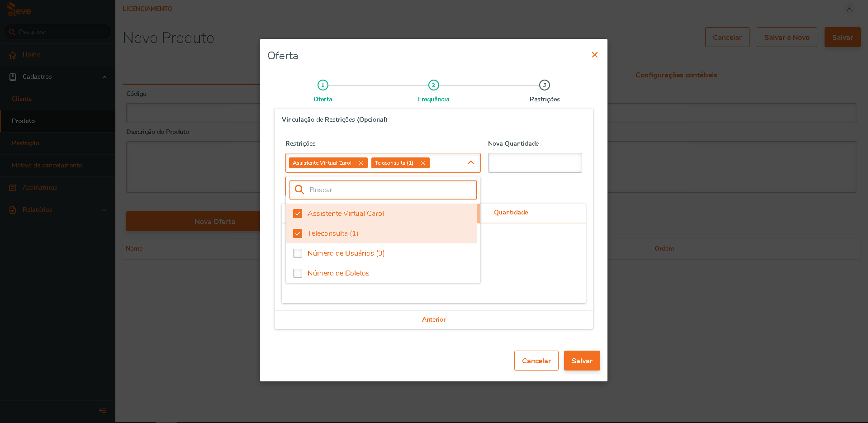The width and height of the screenshot is (868, 423).
Task: Open Cliente in the sidebar
Action: click(x=57, y=99)
